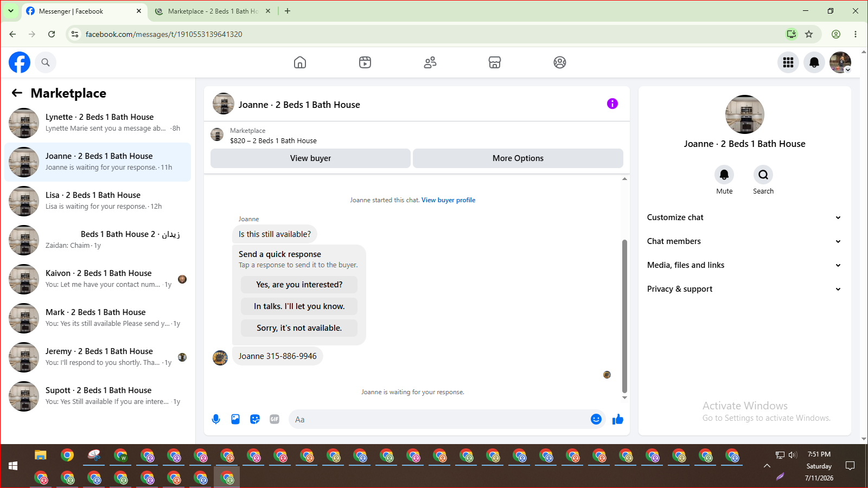Click the browser reload button
The height and width of the screenshot is (488, 868).
click(52, 34)
